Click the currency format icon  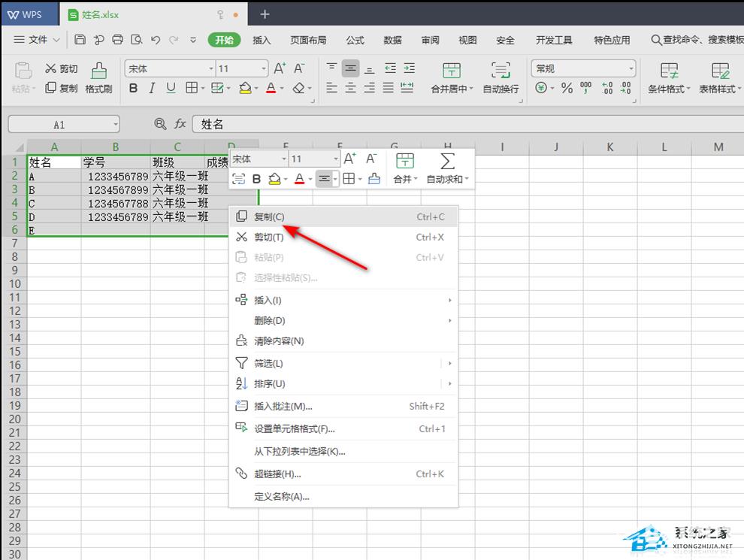(x=541, y=88)
